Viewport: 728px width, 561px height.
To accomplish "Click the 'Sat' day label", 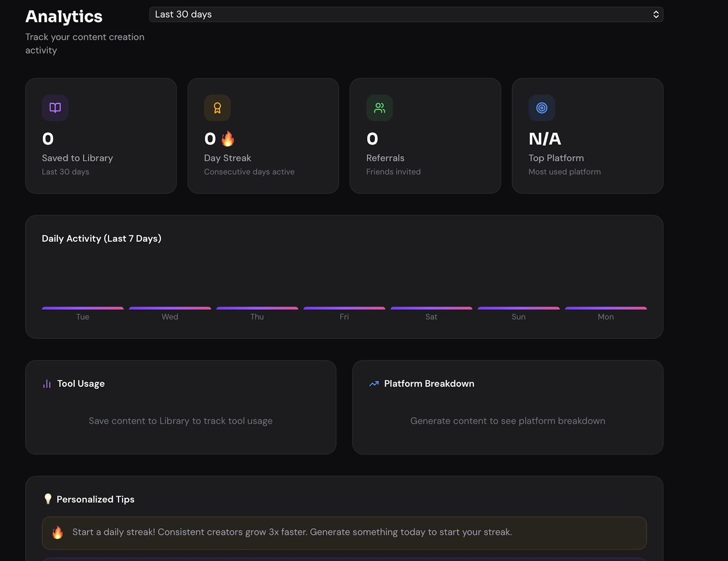I will [431, 317].
